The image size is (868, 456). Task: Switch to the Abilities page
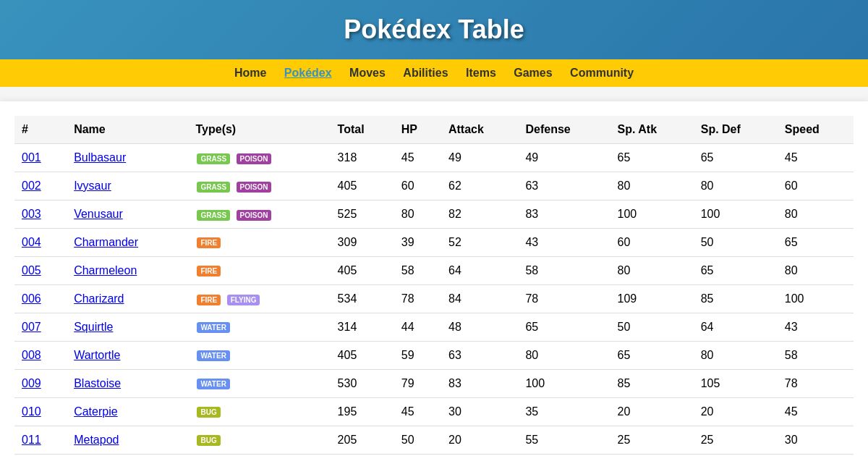point(425,73)
